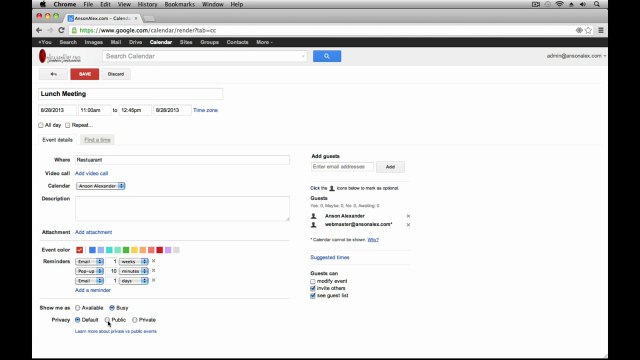
Task: Click the Discard button
Action: pyautogui.click(x=116, y=74)
